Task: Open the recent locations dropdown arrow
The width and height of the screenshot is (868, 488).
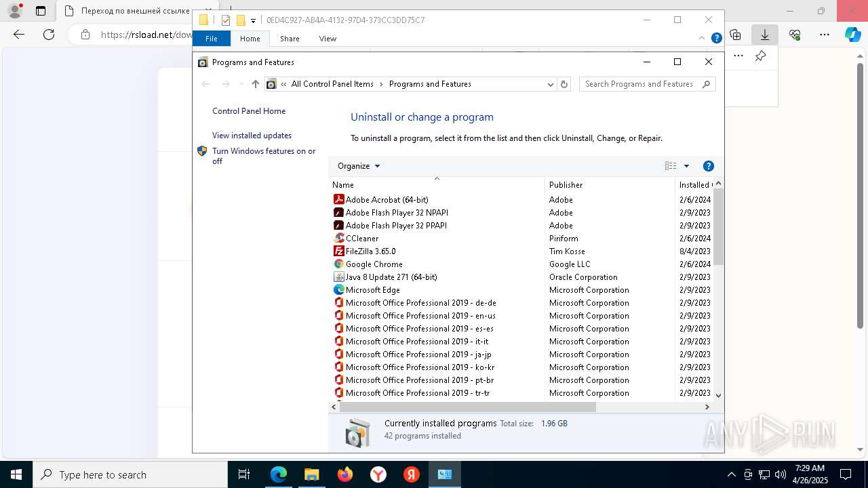Action: [x=241, y=84]
